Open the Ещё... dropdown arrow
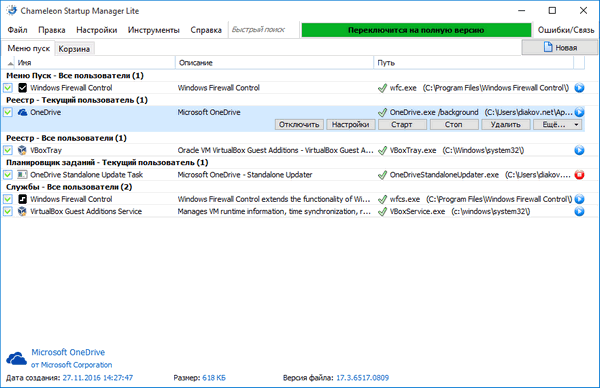 [576, 125]
